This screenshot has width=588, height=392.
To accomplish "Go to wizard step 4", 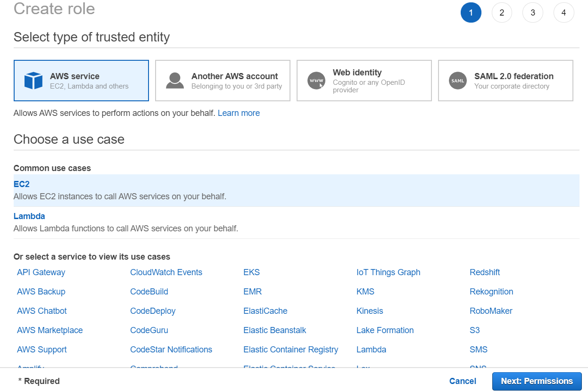I will coord(563,13).
